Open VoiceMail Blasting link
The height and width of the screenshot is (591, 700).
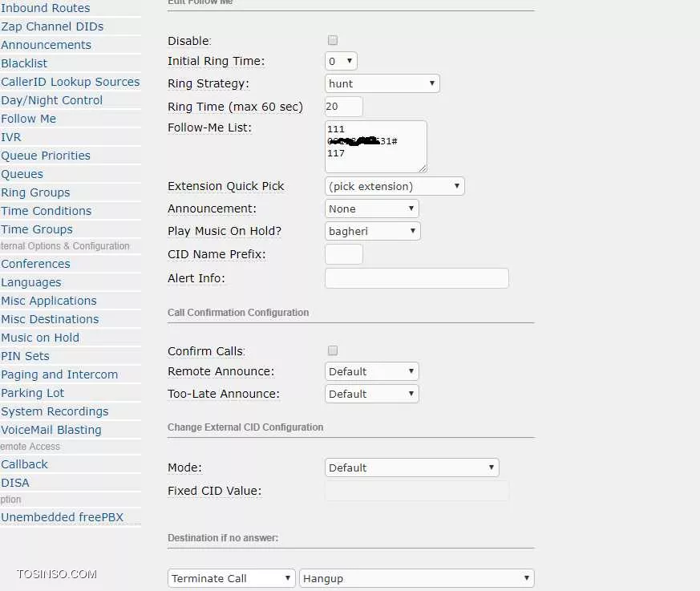[51, 430]
